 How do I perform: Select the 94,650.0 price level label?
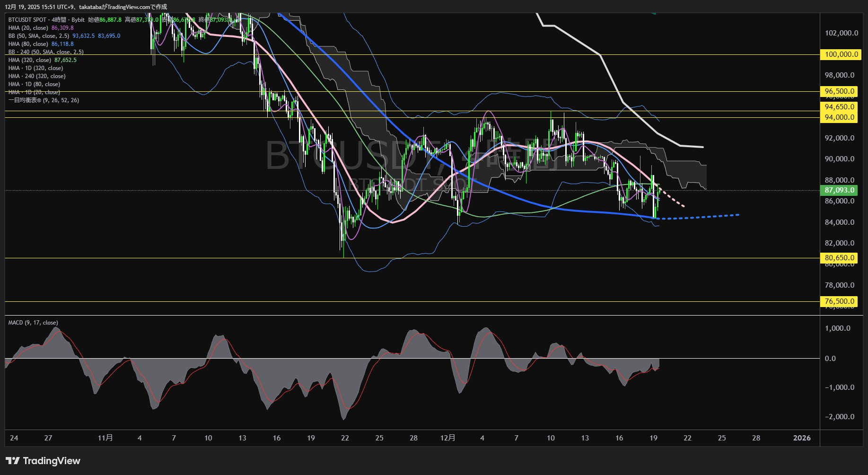(840, 107)
